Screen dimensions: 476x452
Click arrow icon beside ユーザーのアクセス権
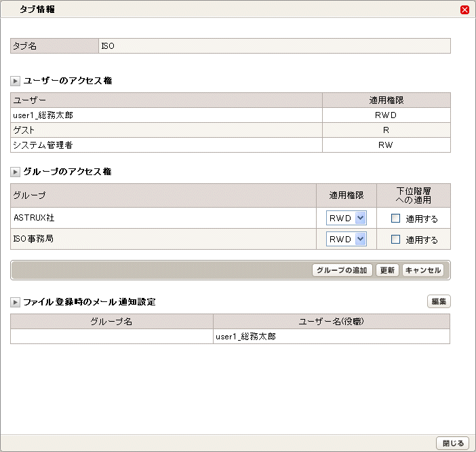(x=15, y=81)
